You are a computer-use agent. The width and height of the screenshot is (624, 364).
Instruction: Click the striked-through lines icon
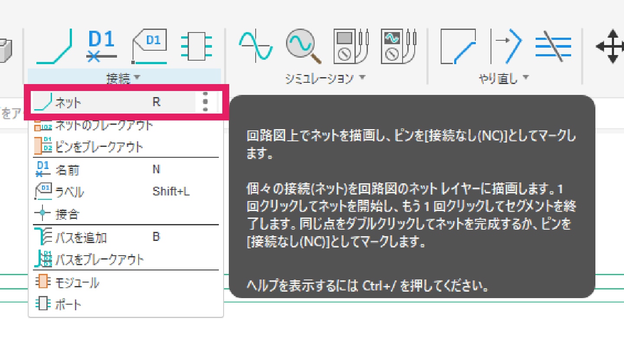tap(553, 46)
